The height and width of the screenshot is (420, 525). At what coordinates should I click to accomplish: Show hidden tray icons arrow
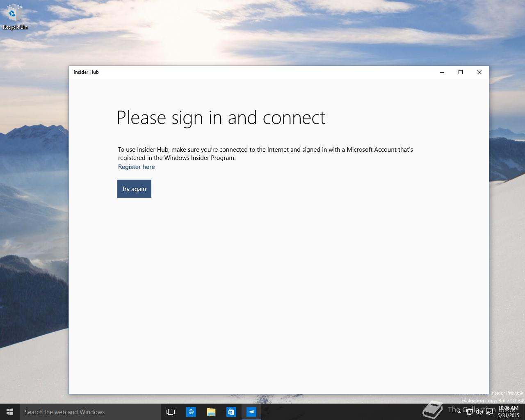coord(460,412)
